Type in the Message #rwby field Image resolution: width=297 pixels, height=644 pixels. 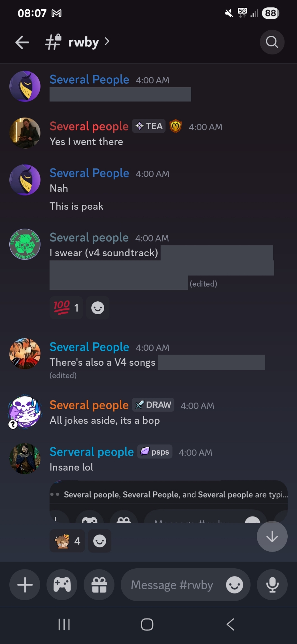tap(172, 585)
